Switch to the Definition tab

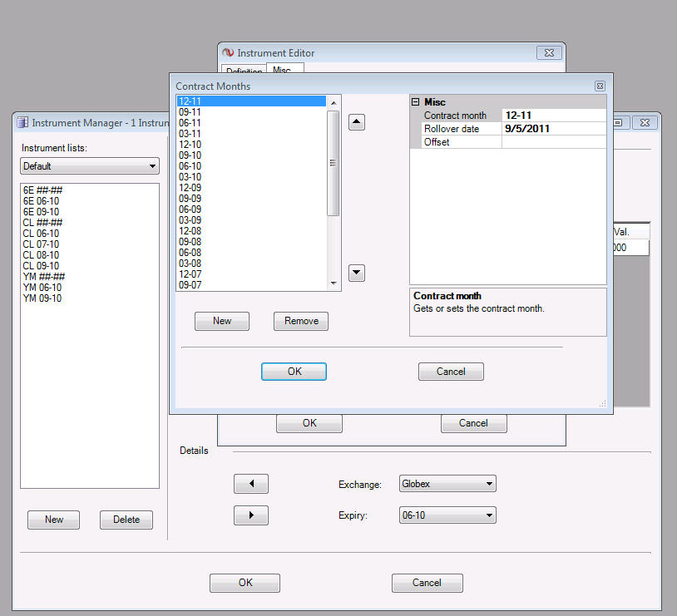click(244, 70)
